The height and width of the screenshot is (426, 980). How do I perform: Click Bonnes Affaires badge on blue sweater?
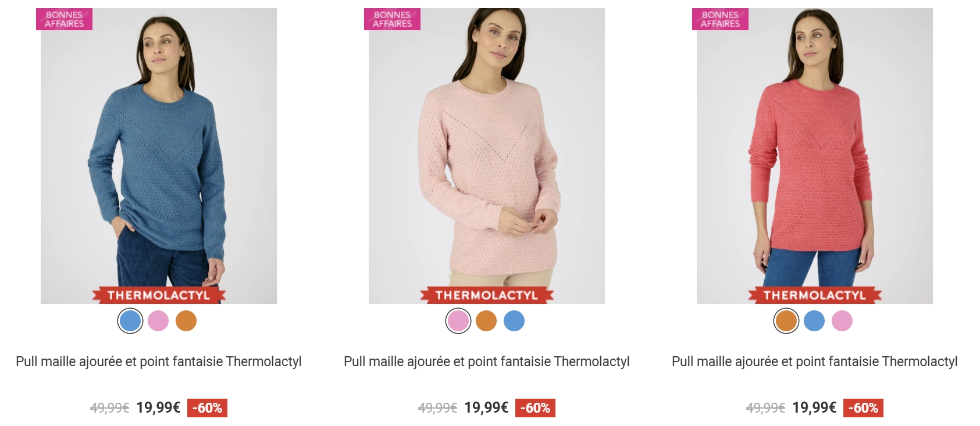point(64,19)
